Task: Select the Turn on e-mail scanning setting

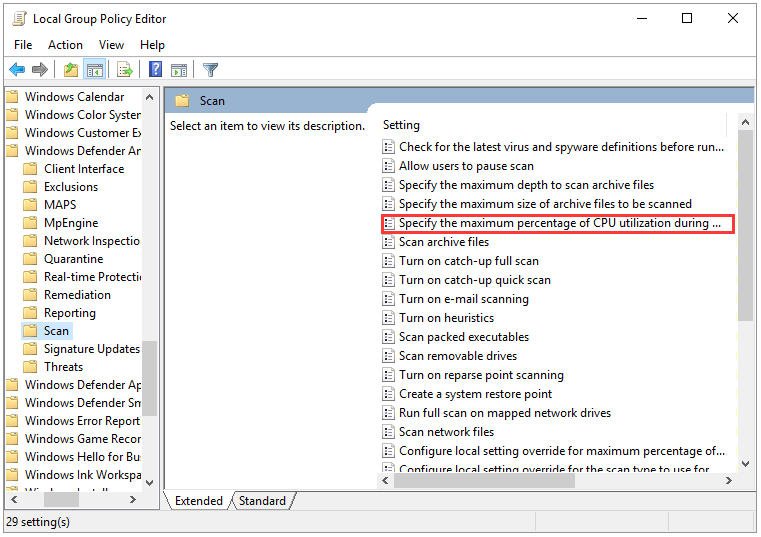Action: tap(463, 299)
